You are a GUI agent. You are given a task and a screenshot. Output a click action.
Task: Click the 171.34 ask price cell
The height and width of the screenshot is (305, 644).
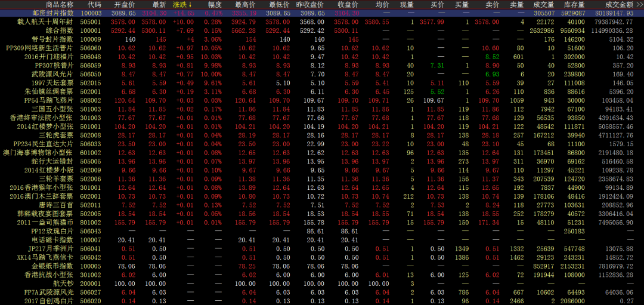coord(490,223)
